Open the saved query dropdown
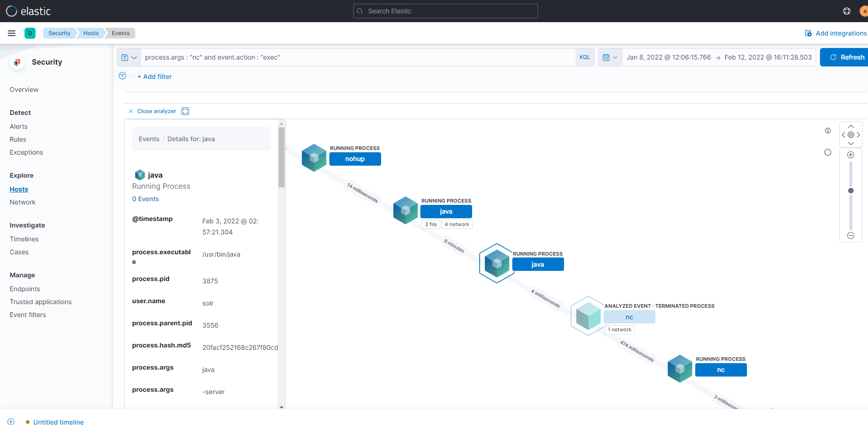Screen dimensions: 868x425 pyautogui.click(x=129, y=58)
